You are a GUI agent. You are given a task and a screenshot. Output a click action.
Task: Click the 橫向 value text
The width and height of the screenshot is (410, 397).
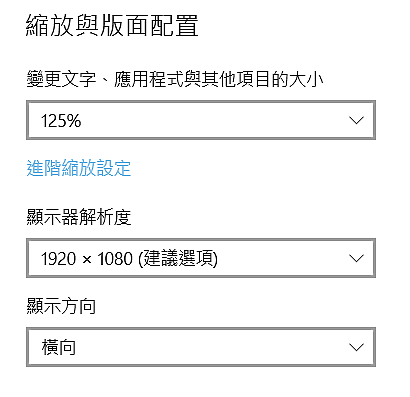pos(59,347)
